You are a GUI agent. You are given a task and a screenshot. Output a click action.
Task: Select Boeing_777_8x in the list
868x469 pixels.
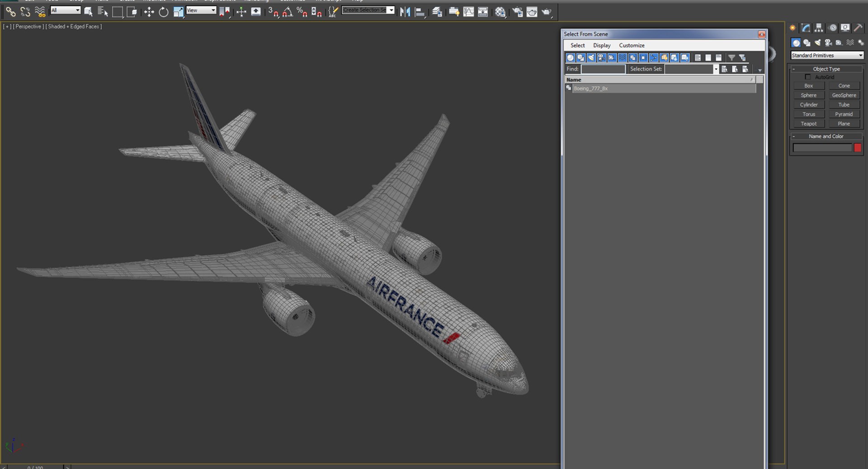[660, 89]
